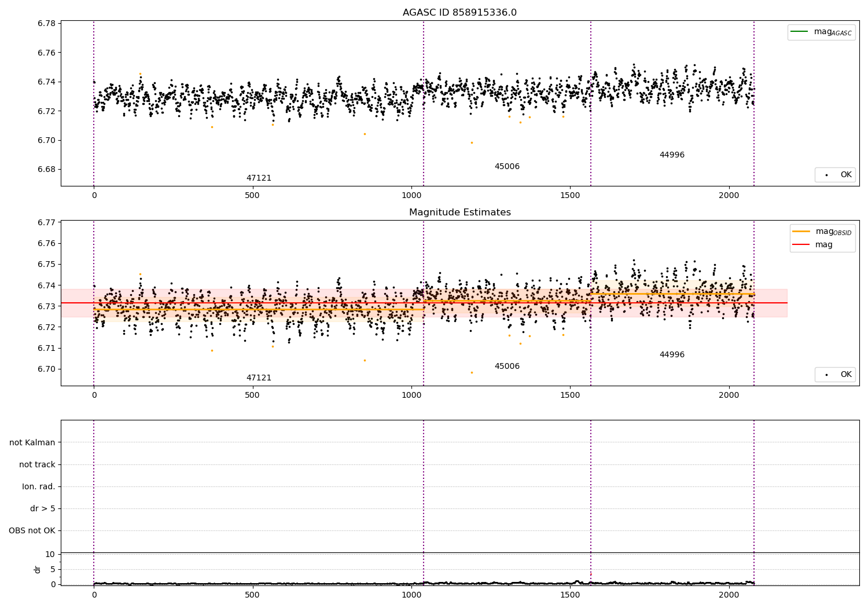Image resolution: width=868 pixels, height=608 pixels.
Task: Click the 'dr > 5' axis label
Action: pyautogui.click(x=43, y=508)
